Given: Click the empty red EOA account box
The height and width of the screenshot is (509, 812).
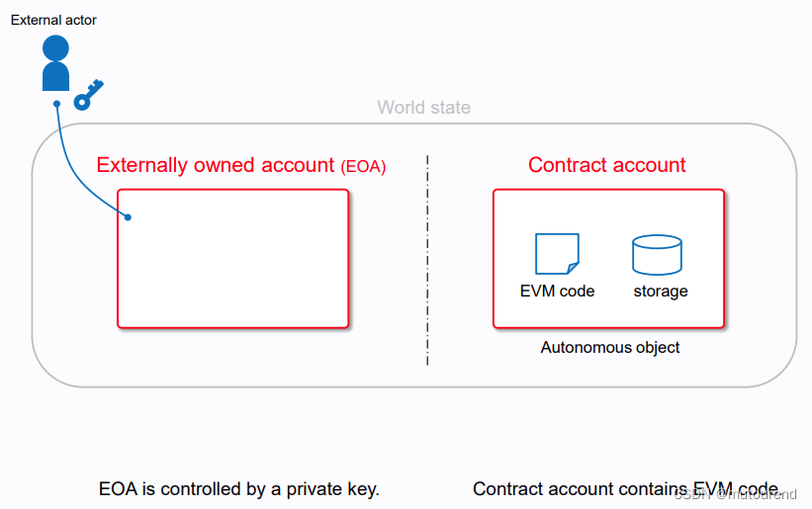Looking at the screenshot, I should tap(233, 259).
